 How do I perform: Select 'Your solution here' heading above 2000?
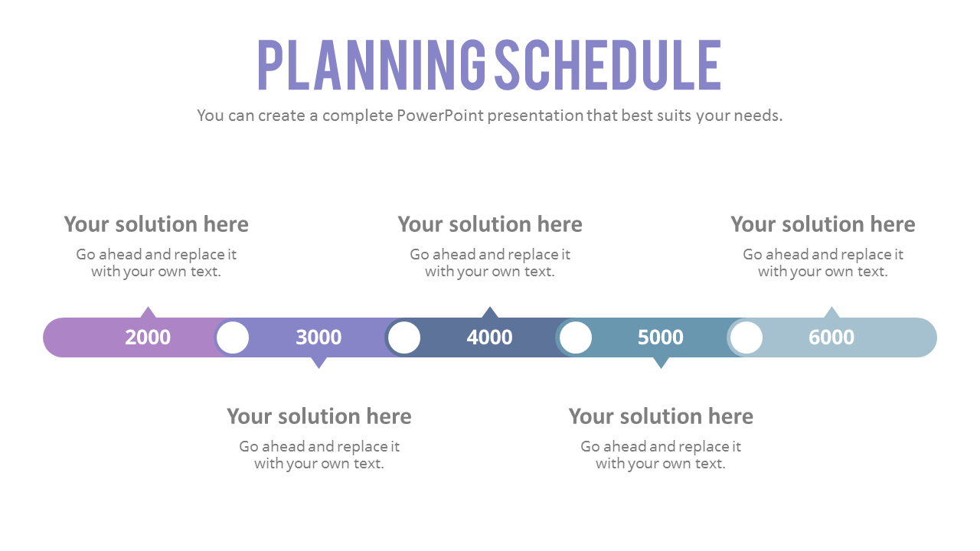(x=156, y=224)
